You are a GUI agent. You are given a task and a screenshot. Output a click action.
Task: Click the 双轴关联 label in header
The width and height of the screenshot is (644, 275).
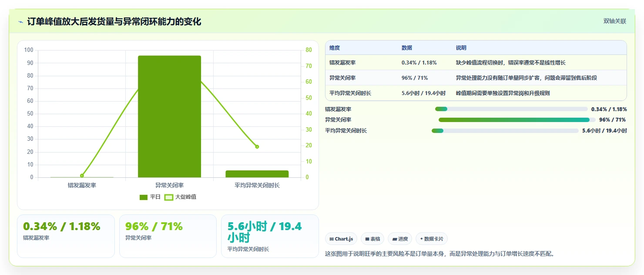[614, 21]
